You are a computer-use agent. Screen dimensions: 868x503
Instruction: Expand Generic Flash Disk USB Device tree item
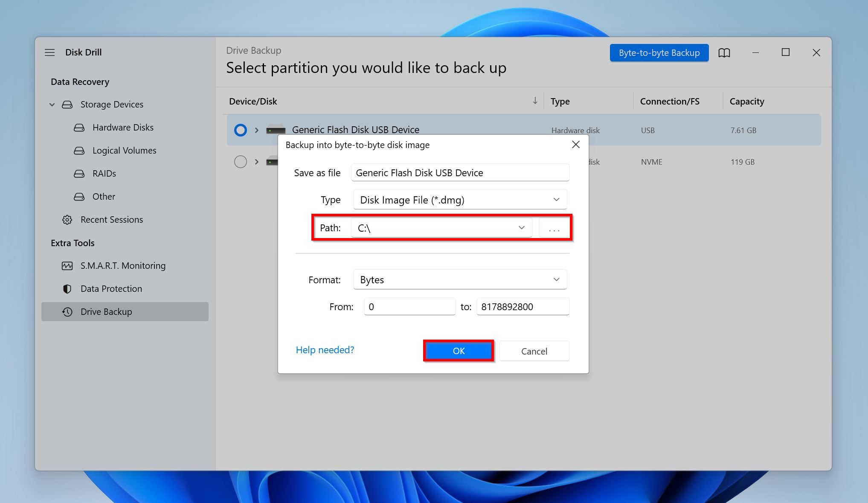[255, 129]
